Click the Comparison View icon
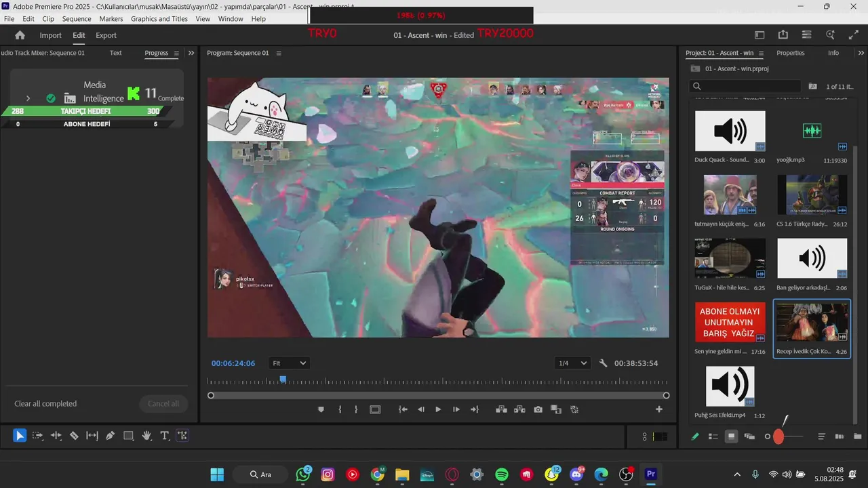The image size is (868, 488). (556, 409)
